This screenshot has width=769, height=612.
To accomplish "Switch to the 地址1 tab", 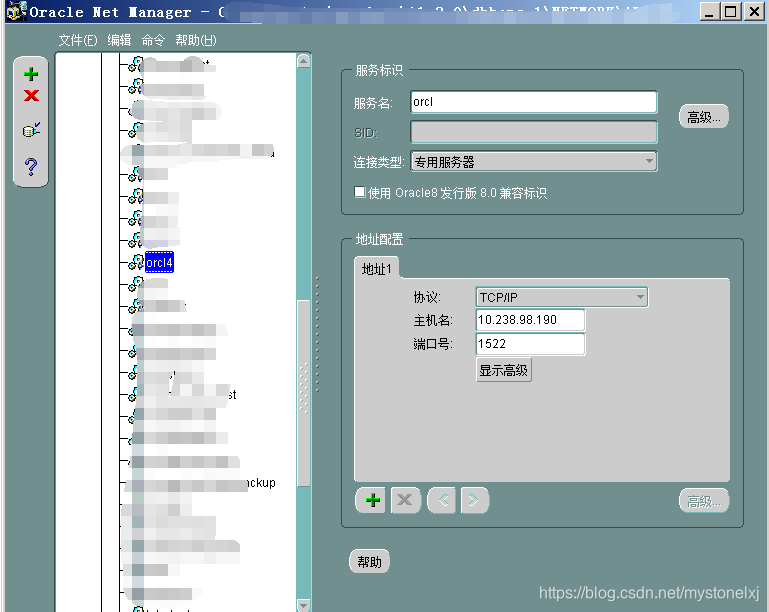I will coord(377,269).
